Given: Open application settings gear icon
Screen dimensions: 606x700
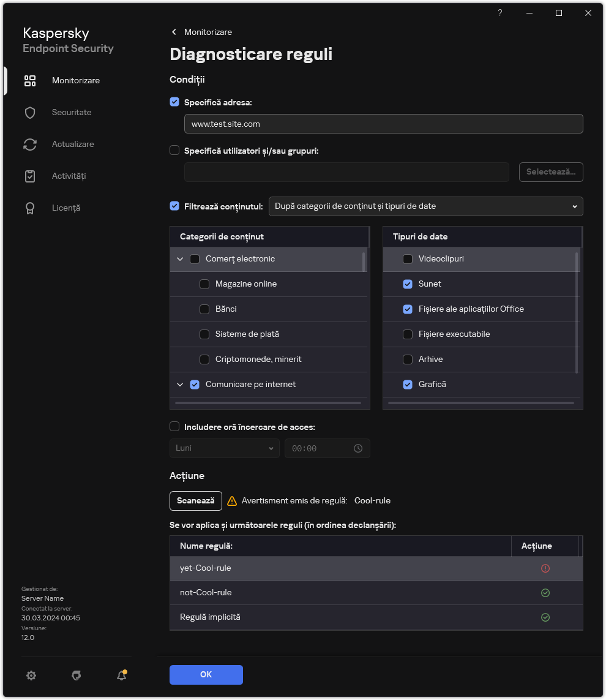Looking at the screenshot, I should coord(31,675).
